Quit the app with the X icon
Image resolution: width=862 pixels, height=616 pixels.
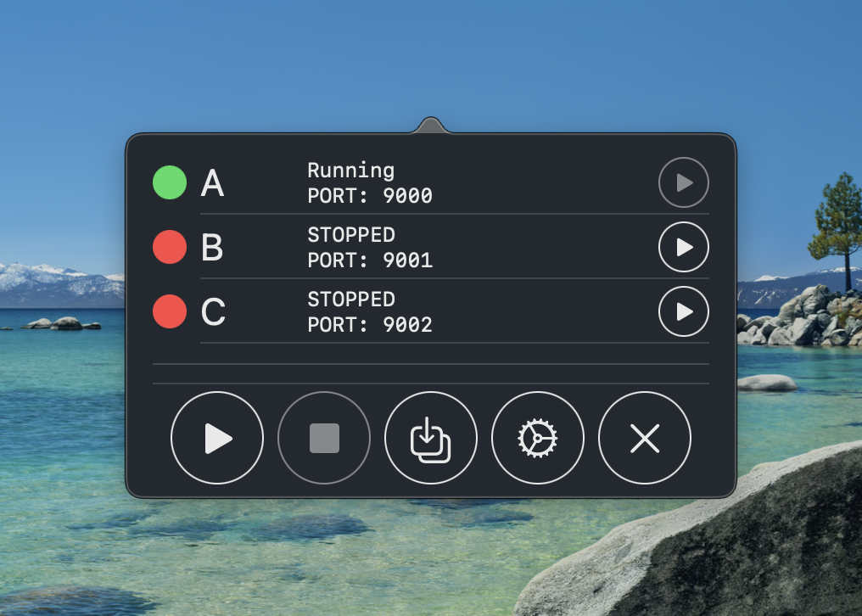click(x=644, y=438)
